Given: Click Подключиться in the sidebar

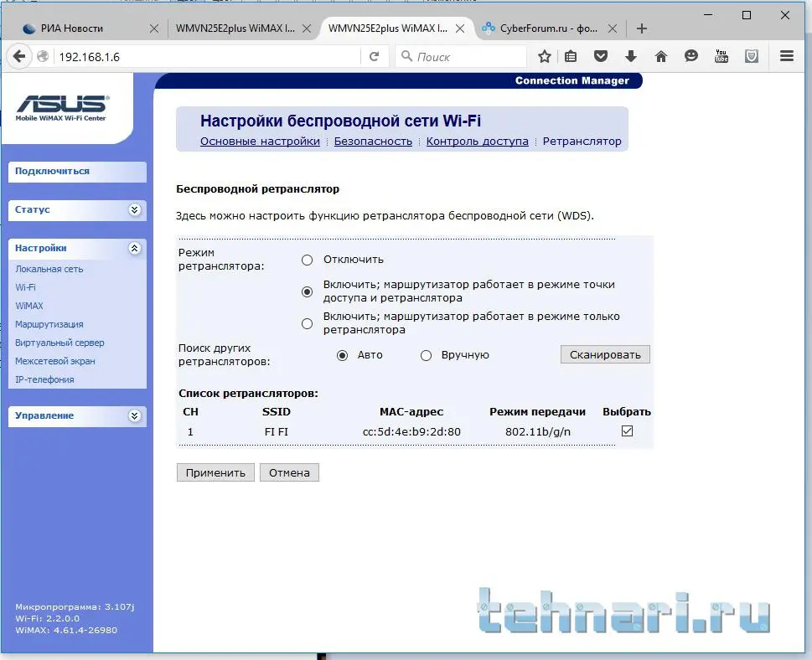Looking at the screenshot, I should pyautogui.click(x=77, y=172).
